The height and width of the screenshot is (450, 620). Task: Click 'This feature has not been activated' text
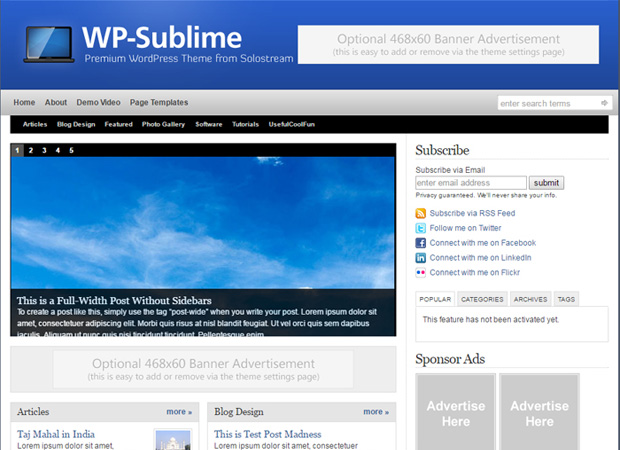[491, 320]
